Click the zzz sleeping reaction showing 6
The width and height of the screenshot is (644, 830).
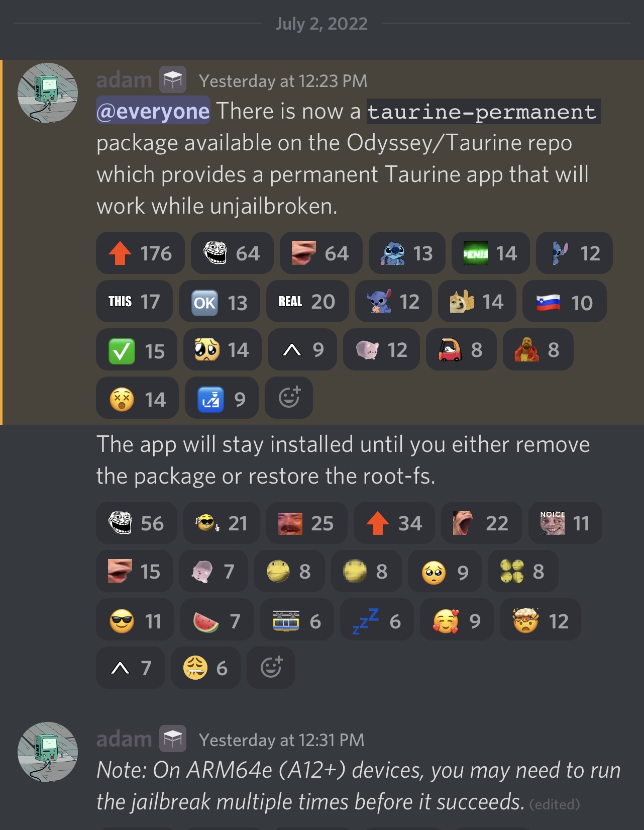[377, 620]
